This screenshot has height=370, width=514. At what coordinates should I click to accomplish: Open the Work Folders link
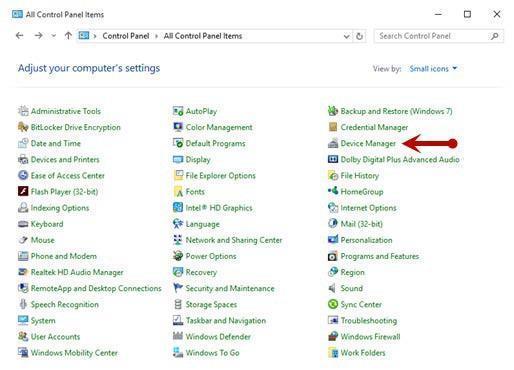pos(363,353)
